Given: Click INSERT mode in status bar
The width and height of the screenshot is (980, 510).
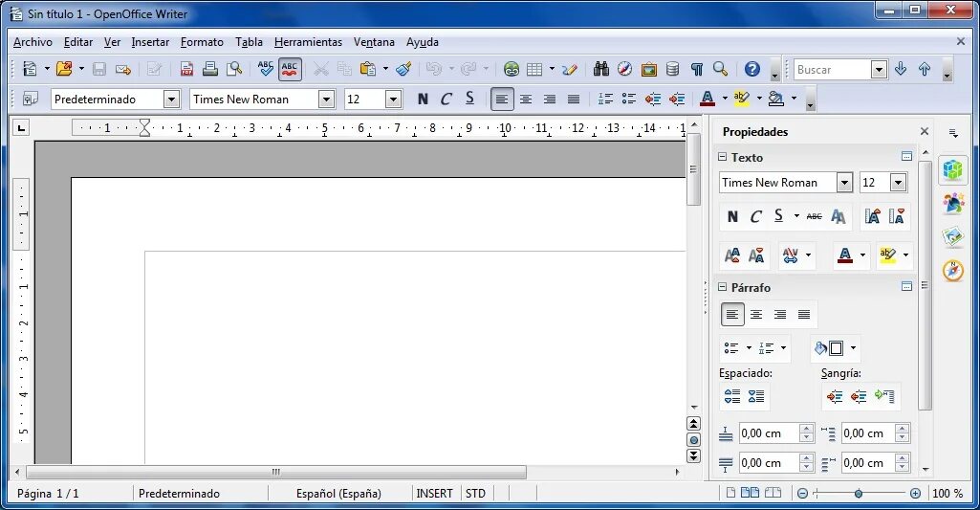Looking at the screenshot, I should pos(434,493).
